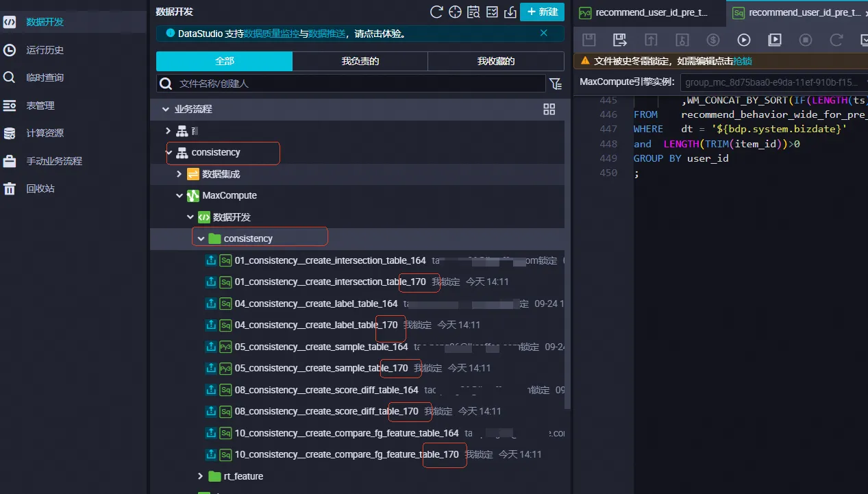The height and width of the screenshot is (494, 868).
Task: Open 10_consistency__create_compare_fg_feature_table_170
Action: (x=347, y=454)
